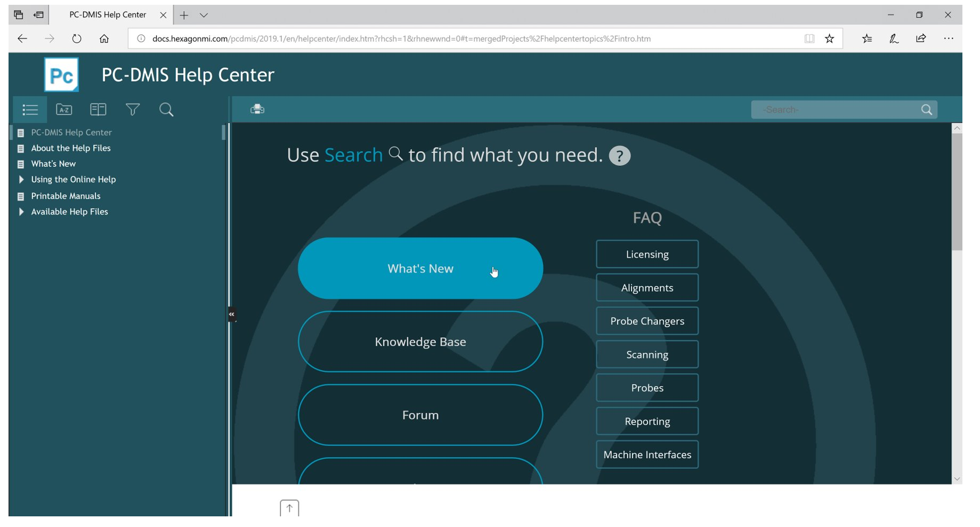The width and height of the screenshot is (980, 527).
Task: Collapse the navigation pane with the « handle
Action: 231,314
